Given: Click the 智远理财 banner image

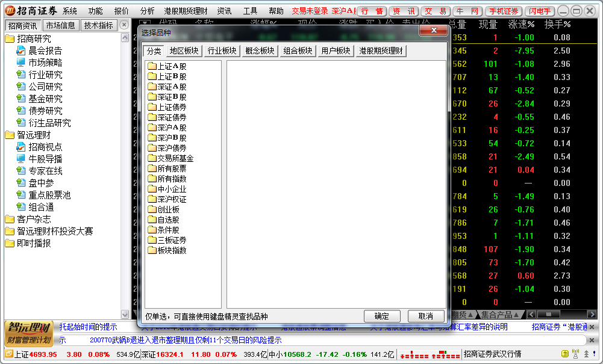Looking at the screenshot, I should point(30,334).
